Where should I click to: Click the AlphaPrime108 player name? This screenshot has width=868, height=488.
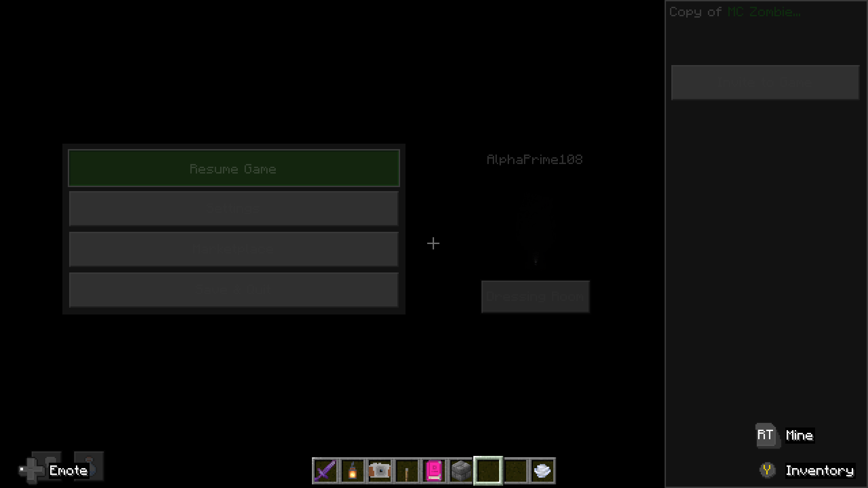[534, 160]
